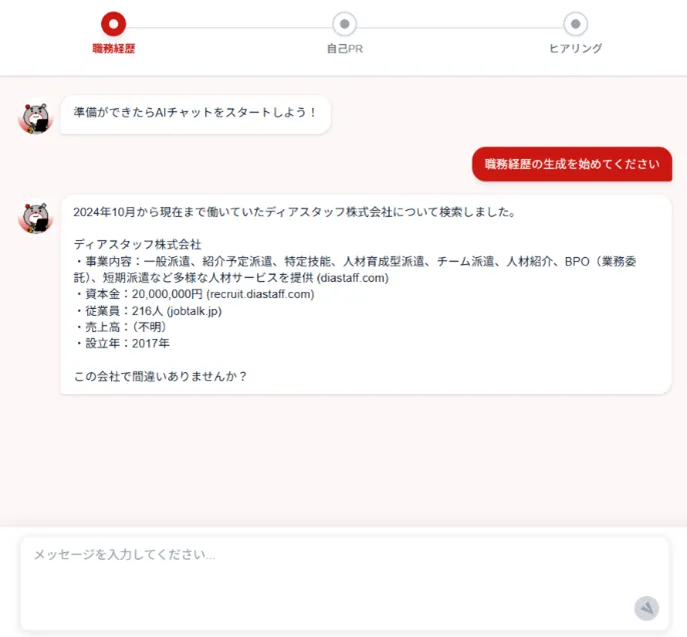Click the progress line between 職務経歴 and 自己PR
Image resolution: width=687 pixels, height=637 pixels.
click(x=229, y=24)
